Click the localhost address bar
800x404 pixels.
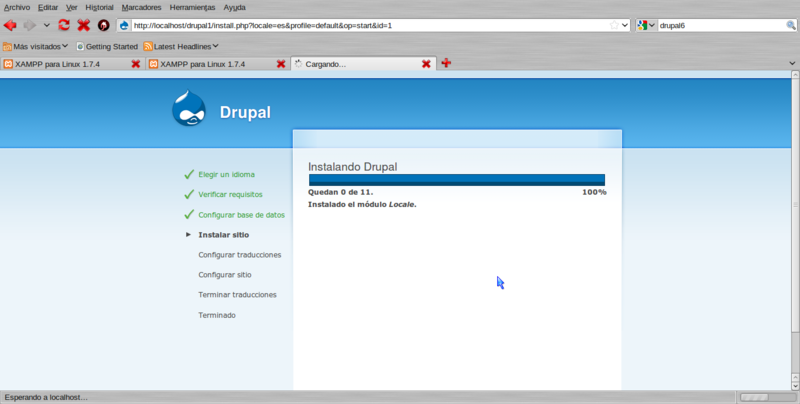(x=368, y=25)
